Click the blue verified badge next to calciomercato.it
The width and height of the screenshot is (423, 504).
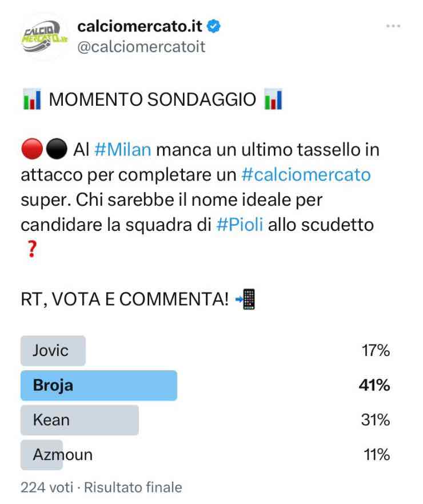click(x=213, y=25)
